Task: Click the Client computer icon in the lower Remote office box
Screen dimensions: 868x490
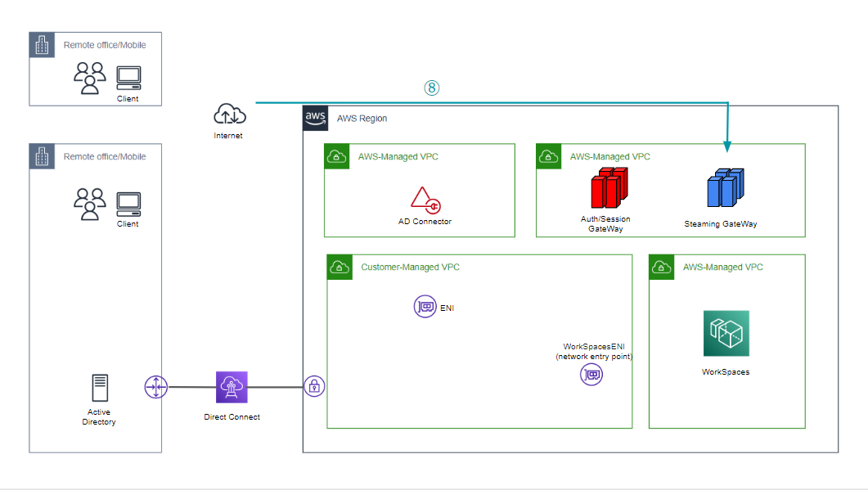Action: click(x=128, y=205)
